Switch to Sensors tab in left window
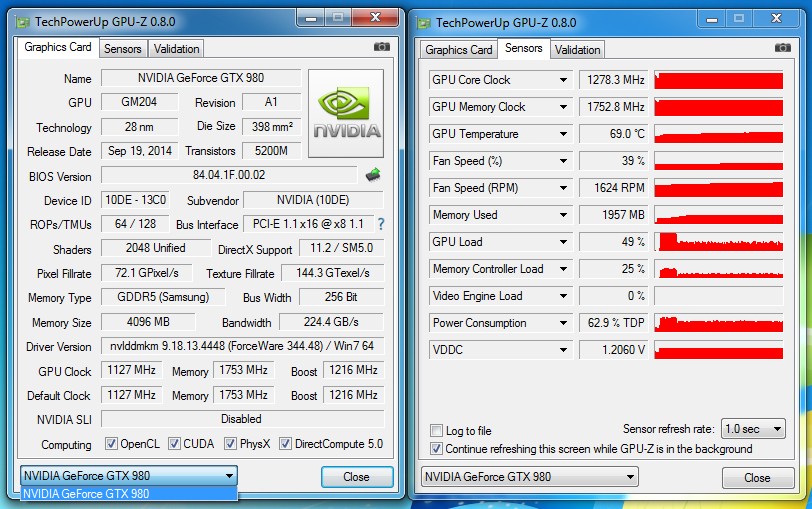The image size is (812, 509). pos(123,49)
